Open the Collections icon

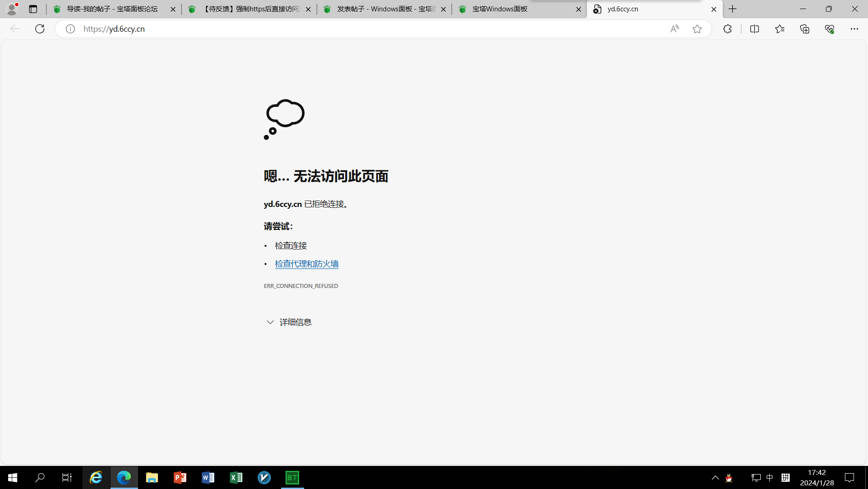click(x=805, y=29)
